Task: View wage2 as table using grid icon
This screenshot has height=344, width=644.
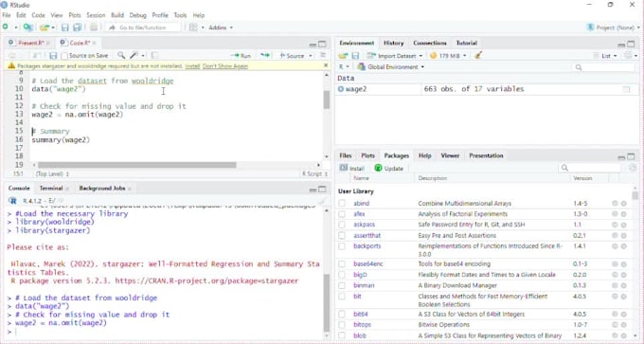Action: point(626,89)
